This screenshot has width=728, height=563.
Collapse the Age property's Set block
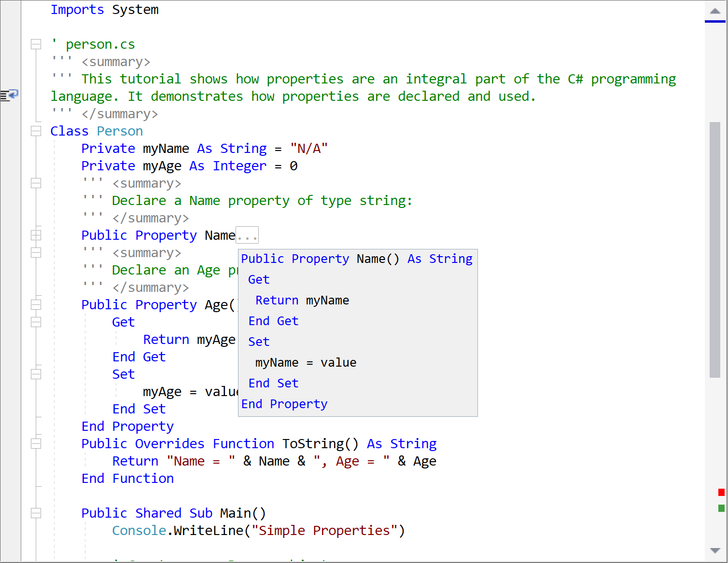(36, 374)
